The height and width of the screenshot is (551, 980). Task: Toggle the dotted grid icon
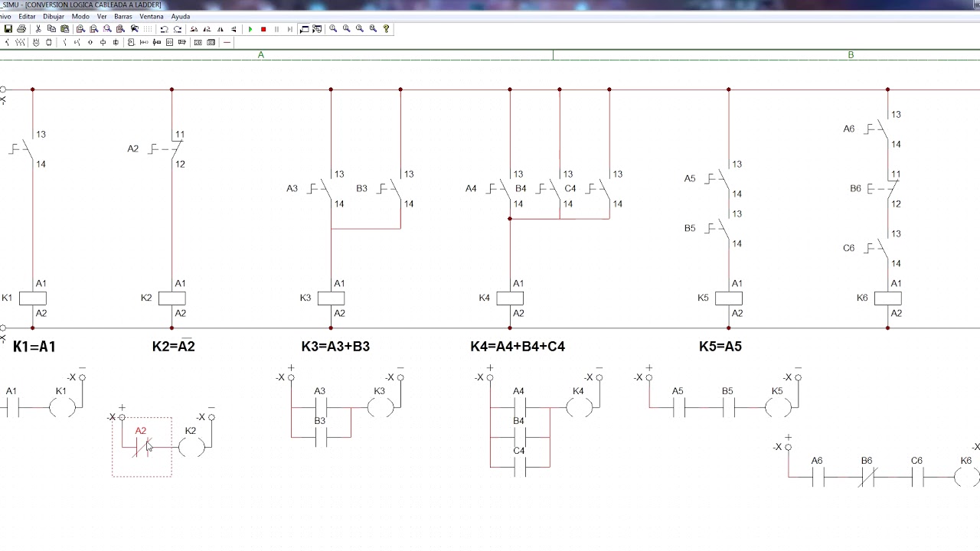148,29
